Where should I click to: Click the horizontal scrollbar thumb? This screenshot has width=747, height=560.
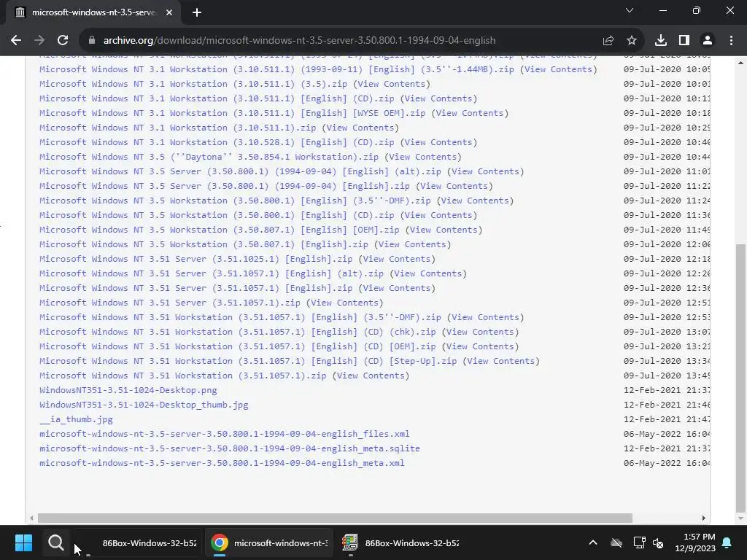335,518
